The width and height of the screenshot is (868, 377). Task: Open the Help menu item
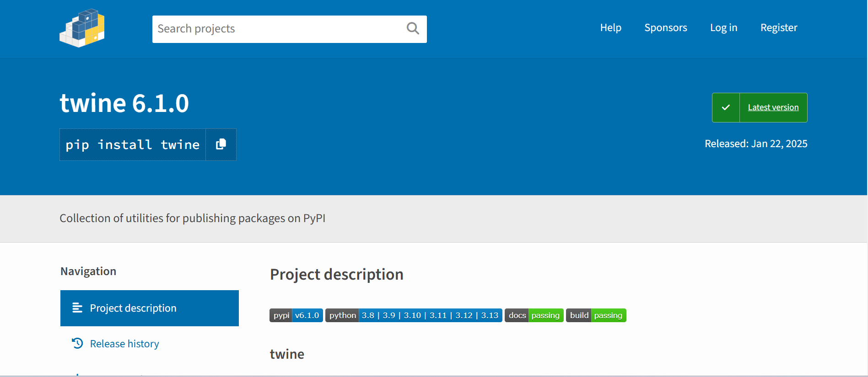tap(610, 28)
